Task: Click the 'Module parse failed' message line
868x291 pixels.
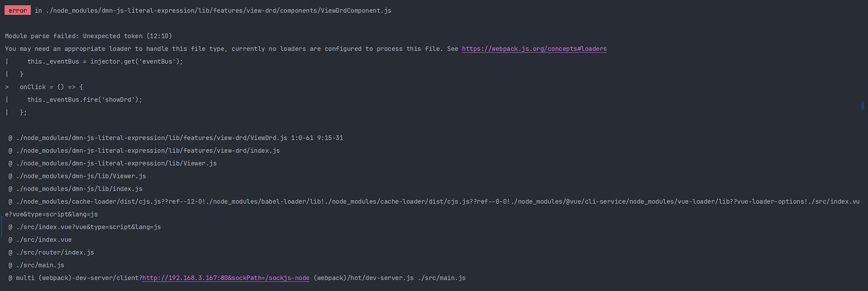Action: [x=88, y=36]
